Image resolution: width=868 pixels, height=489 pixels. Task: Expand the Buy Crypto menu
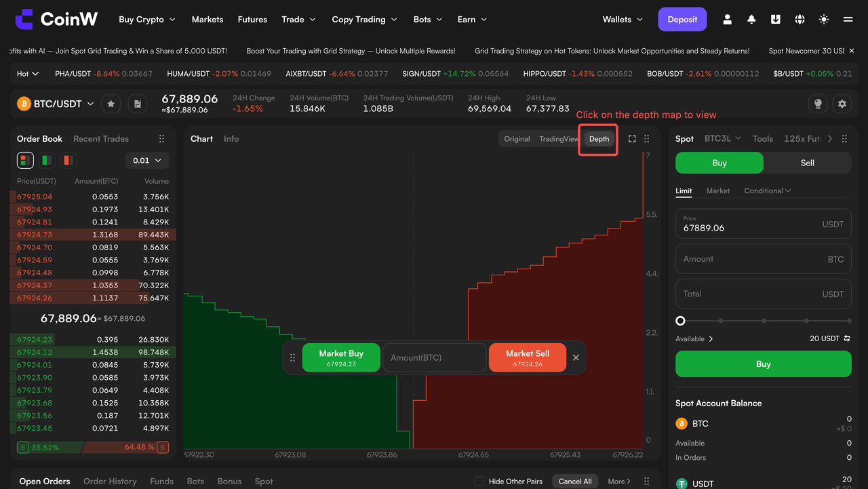[x=147, y=20]
